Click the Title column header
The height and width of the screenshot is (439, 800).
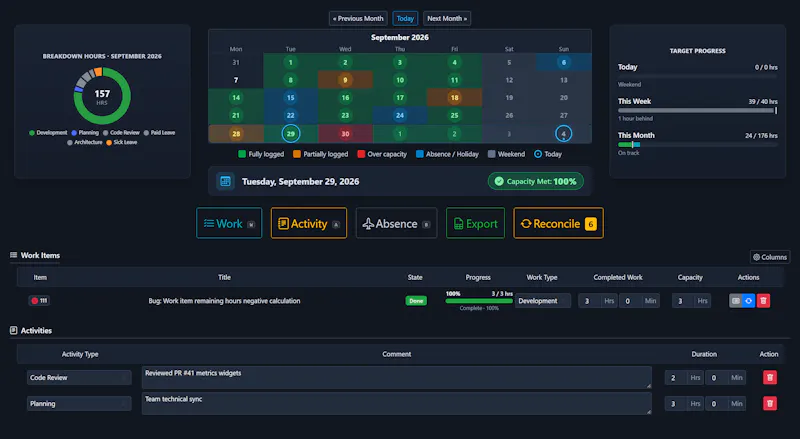pyautogui.click(x=224, y=277)
